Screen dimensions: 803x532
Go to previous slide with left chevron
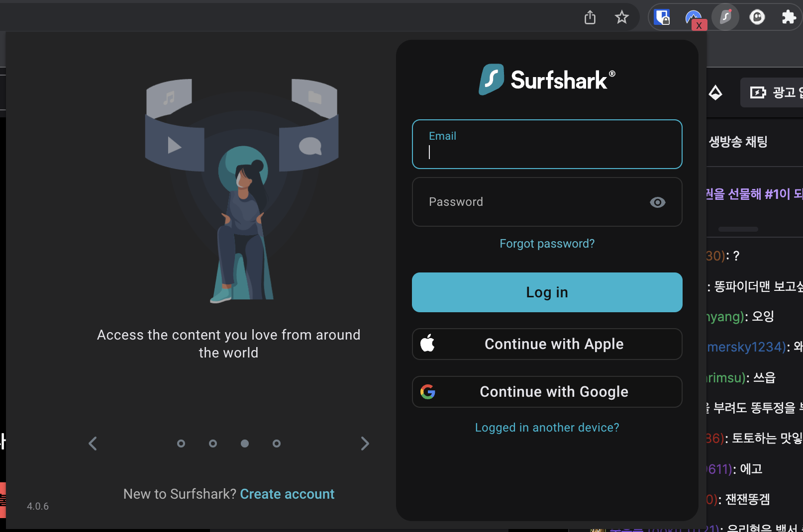coord(93,443)
